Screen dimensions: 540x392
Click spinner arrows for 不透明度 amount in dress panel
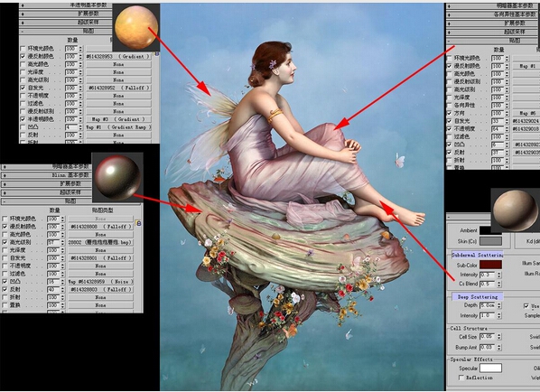[507, 129]
